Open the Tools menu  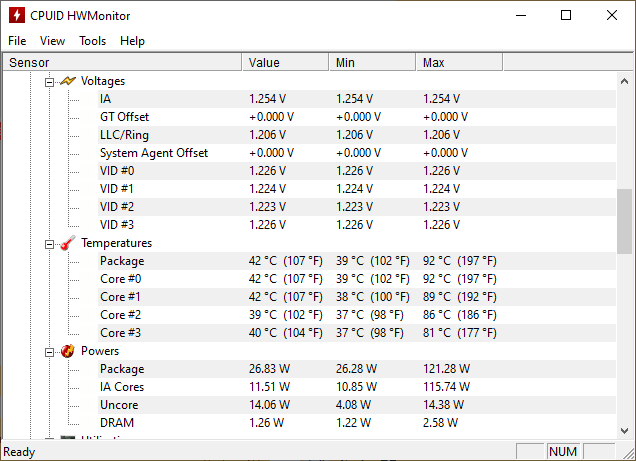click(x=92, y=41)
